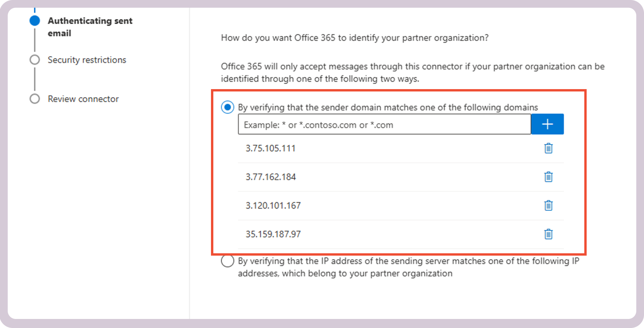Navigate to the Security restrictions step

[87, 60]
